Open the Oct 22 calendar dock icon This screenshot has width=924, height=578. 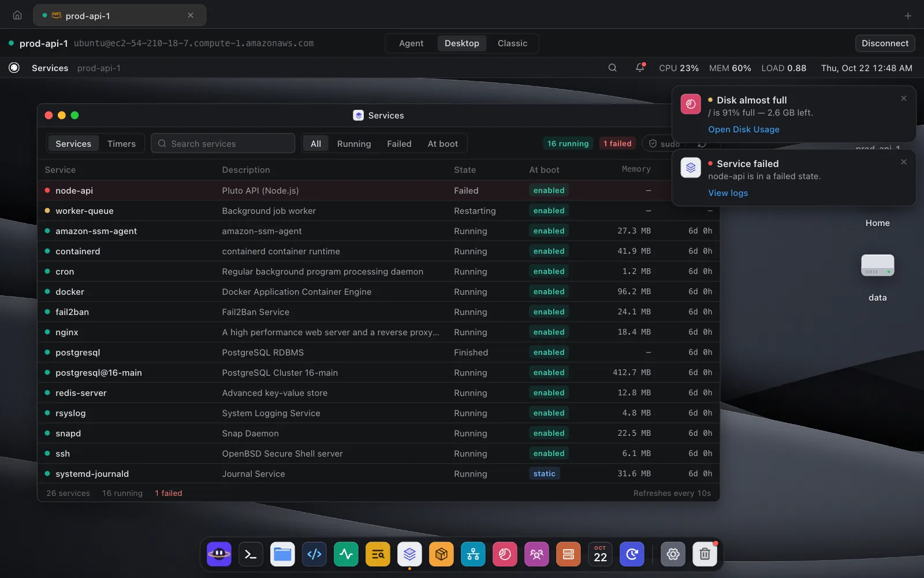point(600,554)
